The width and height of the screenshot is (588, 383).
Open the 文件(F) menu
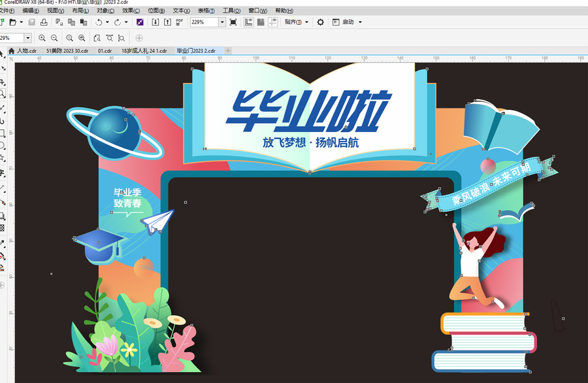7,11
